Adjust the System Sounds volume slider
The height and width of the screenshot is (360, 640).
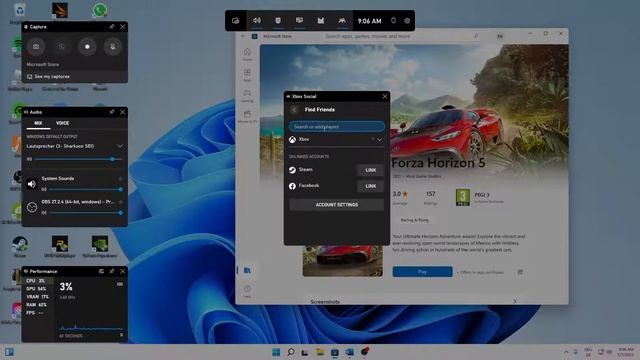click(x=84, y=189)
